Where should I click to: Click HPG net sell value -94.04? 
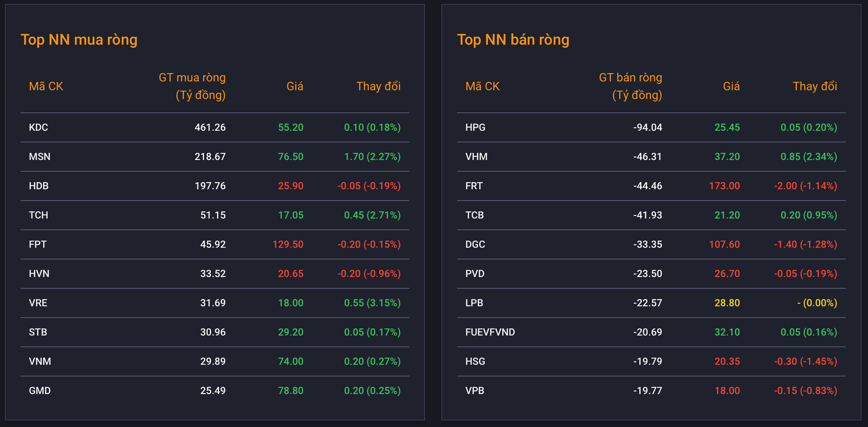coord(648,127)
